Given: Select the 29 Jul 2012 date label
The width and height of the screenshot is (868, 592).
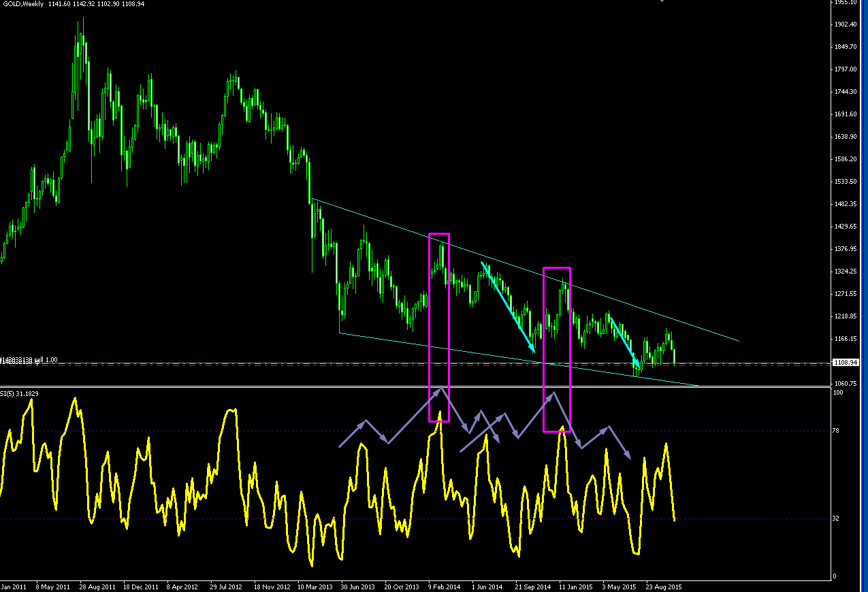Looking at the screenshot, I should pyautogui.click(x=227, y=586).
